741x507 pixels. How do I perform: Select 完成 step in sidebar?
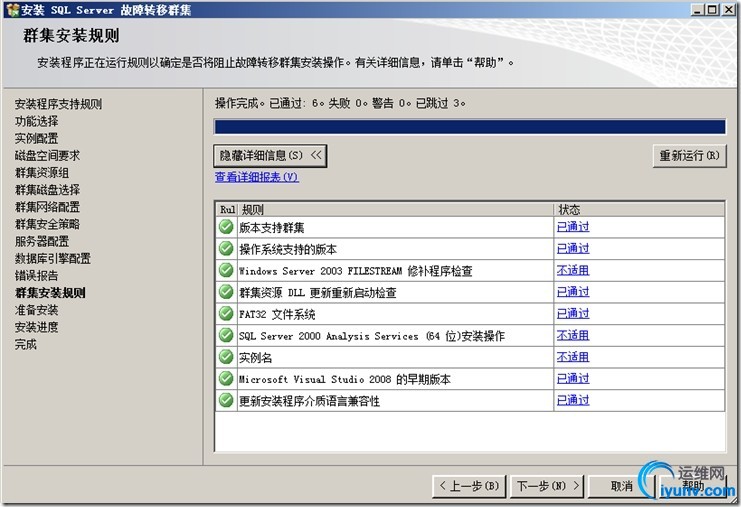[x=26, y=344]
